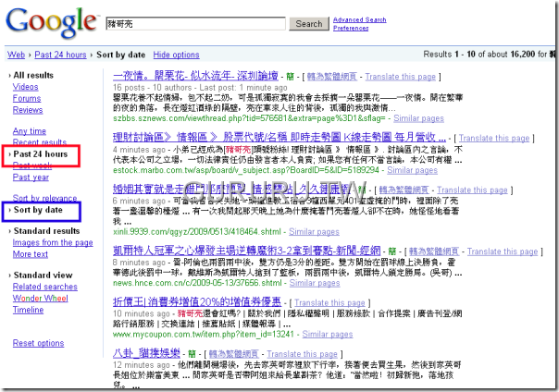
Task: Choose Recent results filter
Action: point(40,142)
